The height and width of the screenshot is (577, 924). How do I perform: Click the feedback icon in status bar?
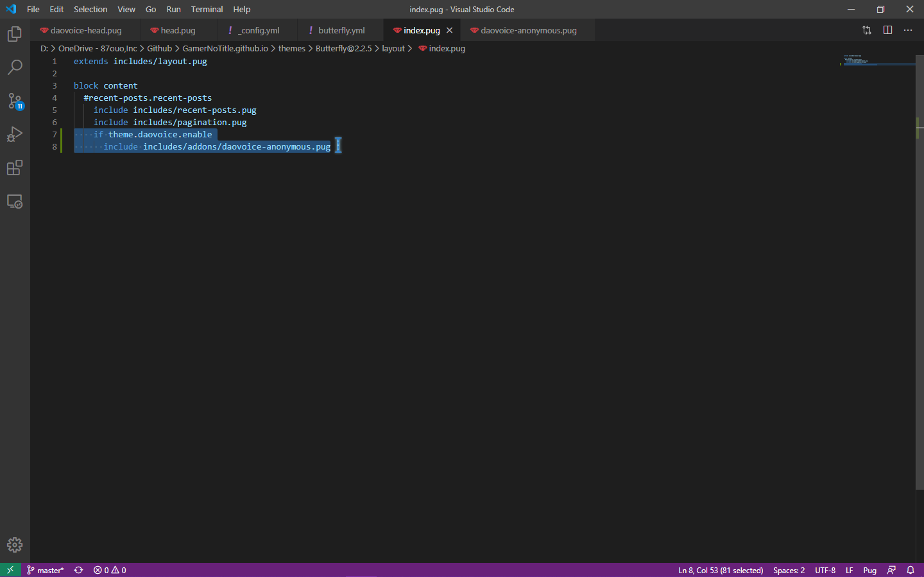(891, 570)
